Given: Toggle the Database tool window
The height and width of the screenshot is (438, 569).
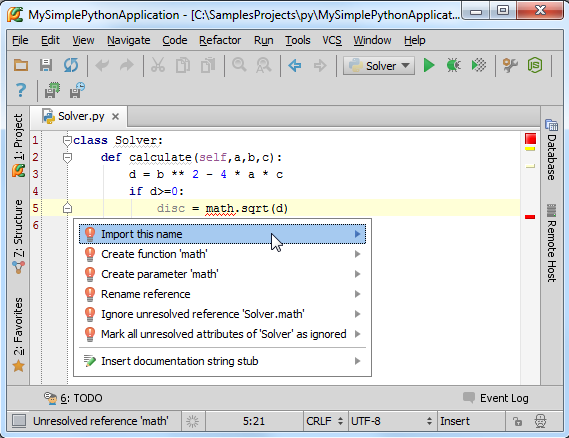Looking at the screenshot, I should coord(552,150).
